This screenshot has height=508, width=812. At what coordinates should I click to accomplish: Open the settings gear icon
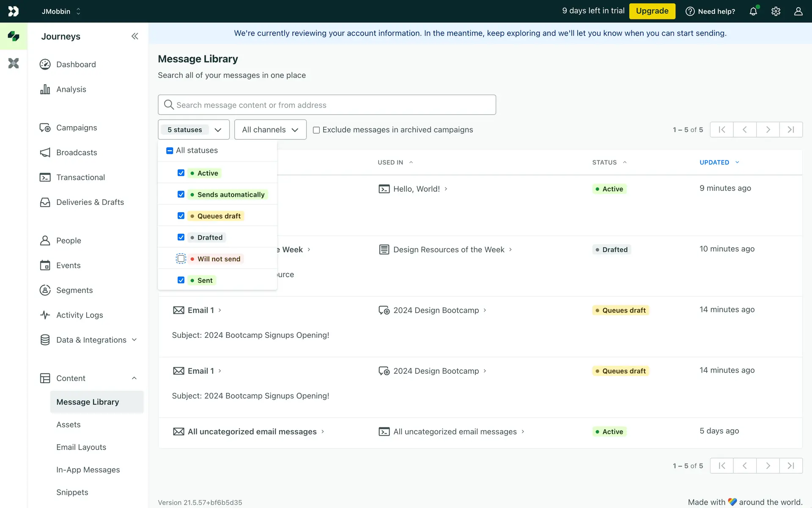(776, 11)
